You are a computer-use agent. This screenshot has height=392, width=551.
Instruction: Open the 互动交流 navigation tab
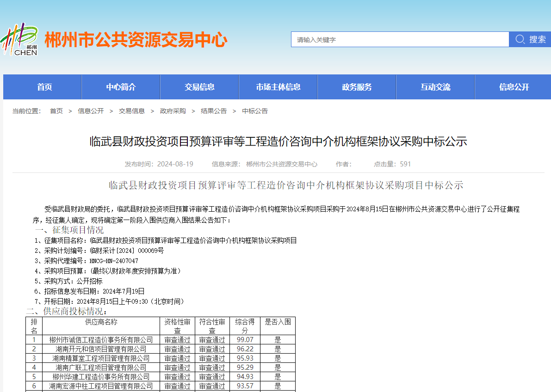436,87
